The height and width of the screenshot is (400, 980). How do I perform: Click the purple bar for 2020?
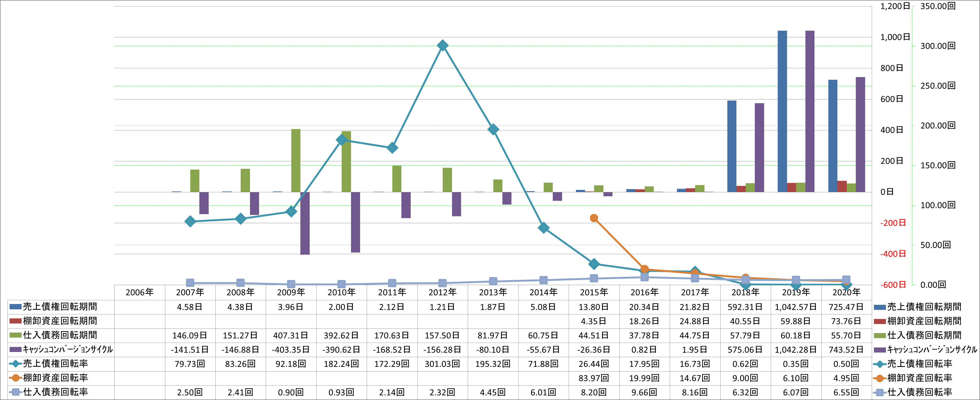coord(861,134)
